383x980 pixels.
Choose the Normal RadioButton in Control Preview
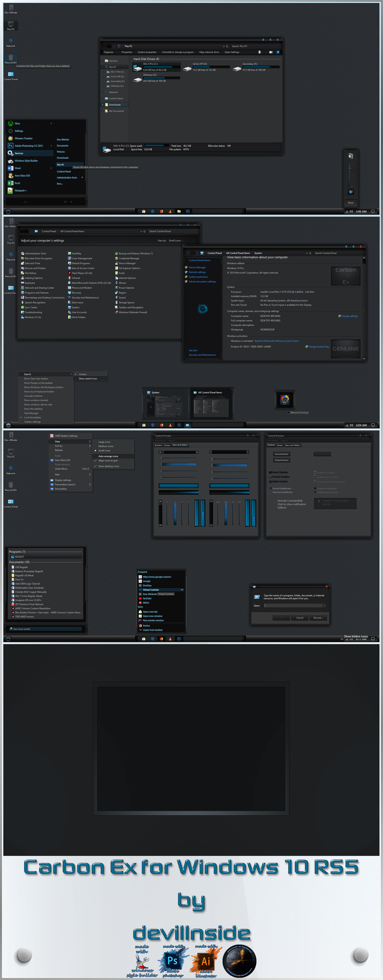point(271,488)
